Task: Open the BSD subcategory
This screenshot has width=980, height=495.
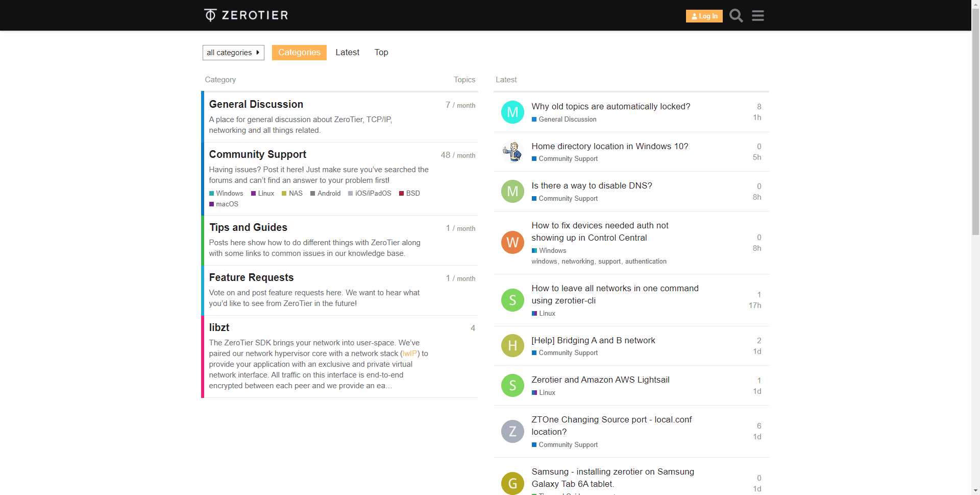Action: click(409, 193)
